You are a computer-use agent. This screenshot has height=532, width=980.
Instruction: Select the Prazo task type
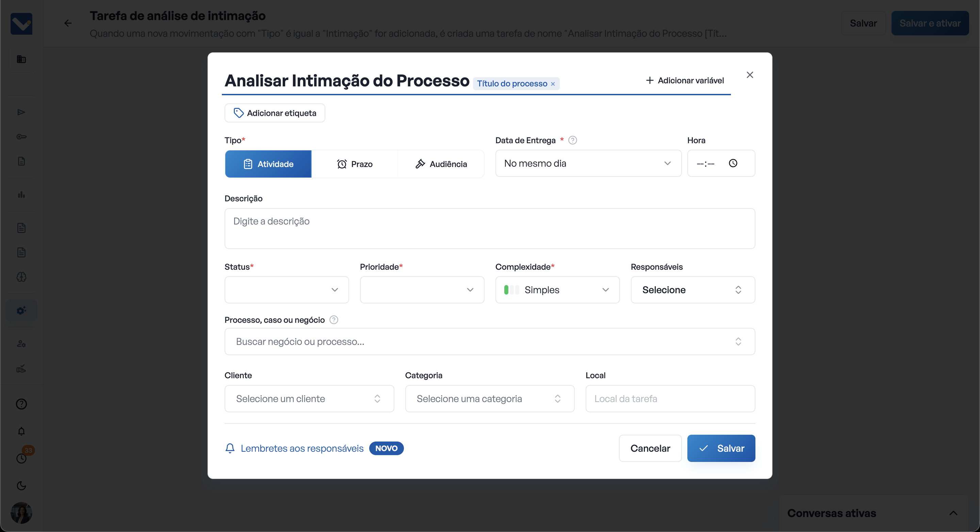pyautogui.click(x=355, y=164)
